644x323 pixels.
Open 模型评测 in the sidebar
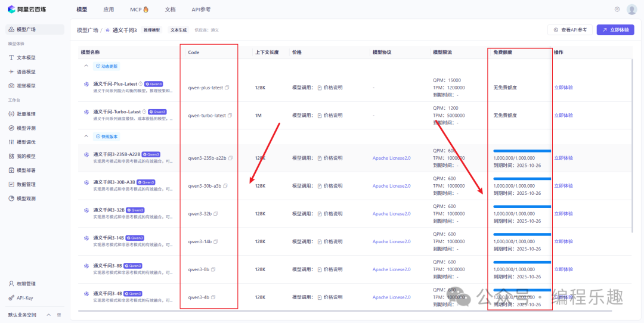[35, 128]
